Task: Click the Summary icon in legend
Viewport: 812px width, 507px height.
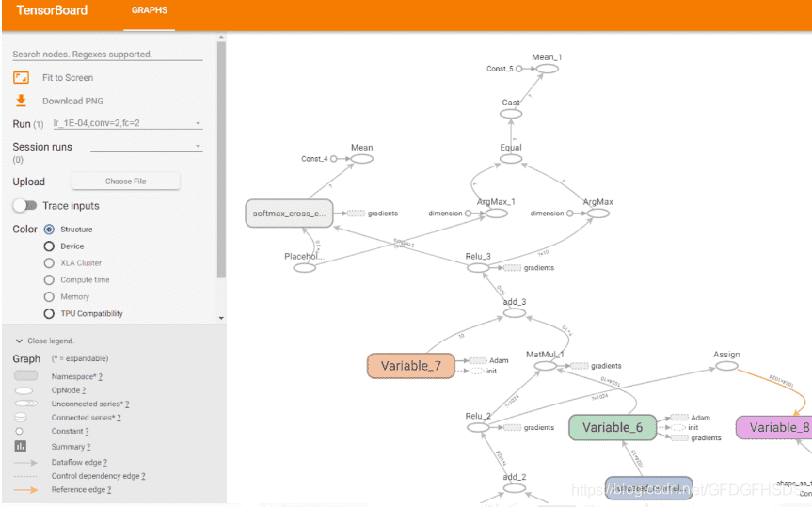Action: click(x=21, y=447)
